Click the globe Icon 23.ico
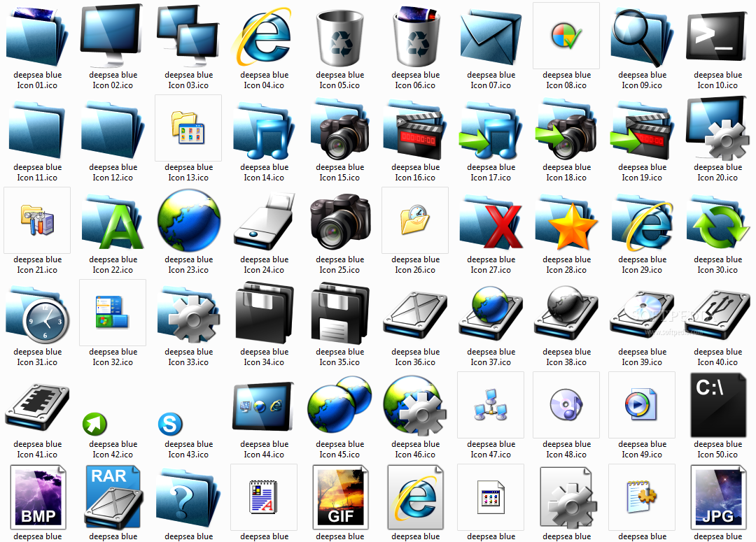 coord(188,221)
